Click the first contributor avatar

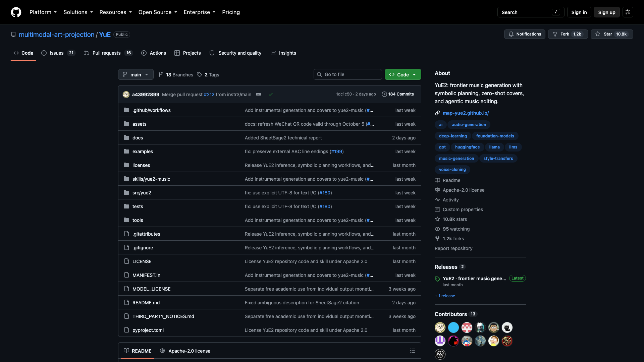click(x=440, y=327)
